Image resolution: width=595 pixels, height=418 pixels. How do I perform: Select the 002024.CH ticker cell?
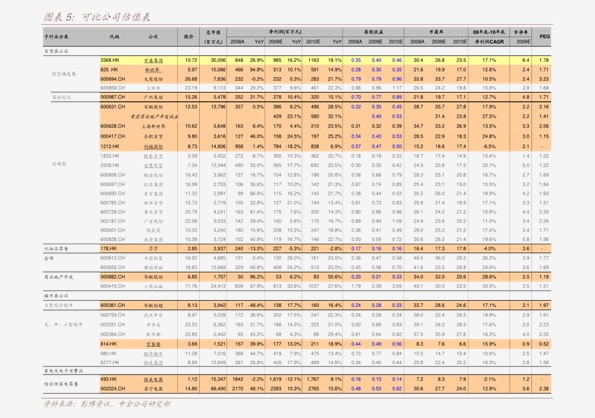pyautogui.click(x=113, y=389)
